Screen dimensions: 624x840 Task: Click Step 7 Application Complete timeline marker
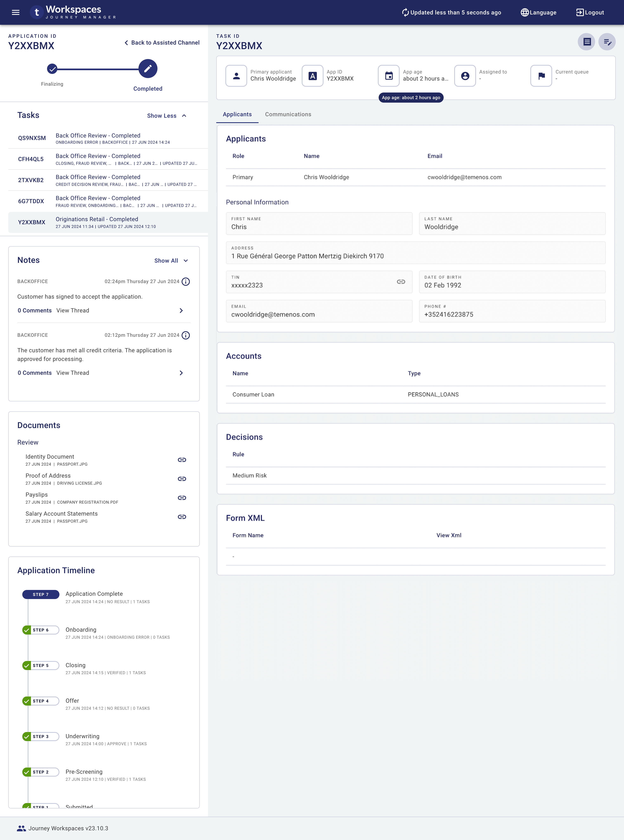41,594
